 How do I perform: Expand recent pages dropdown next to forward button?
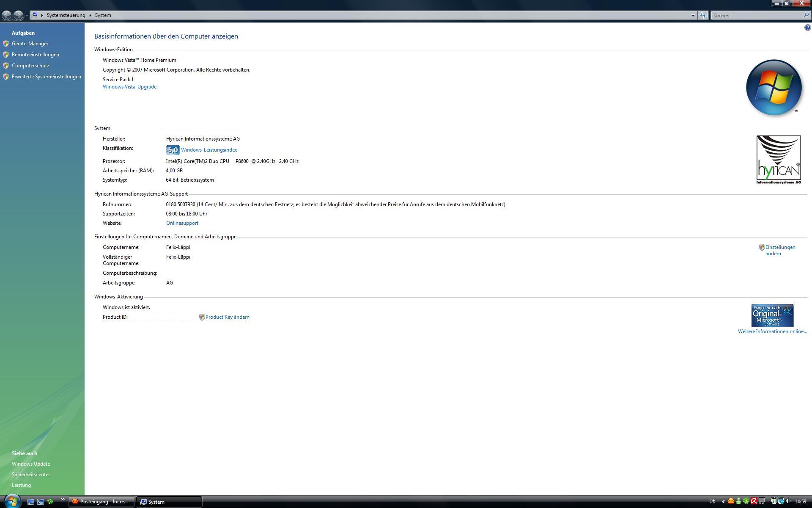27,16
